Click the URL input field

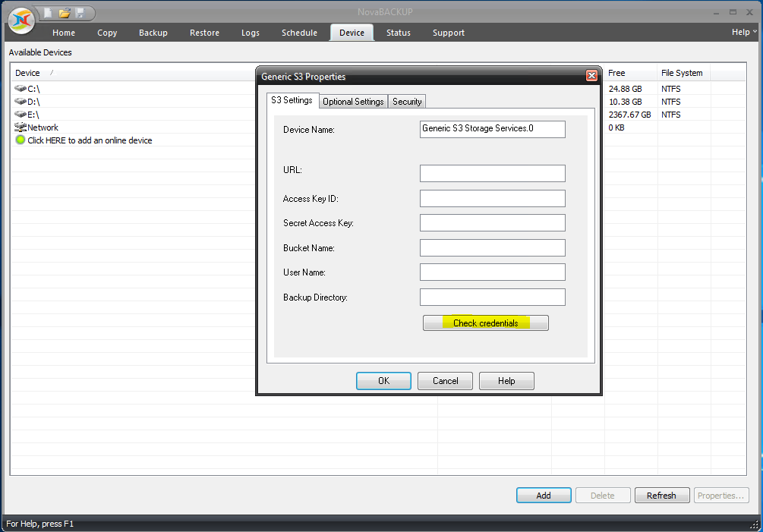(x=493, y=173)
